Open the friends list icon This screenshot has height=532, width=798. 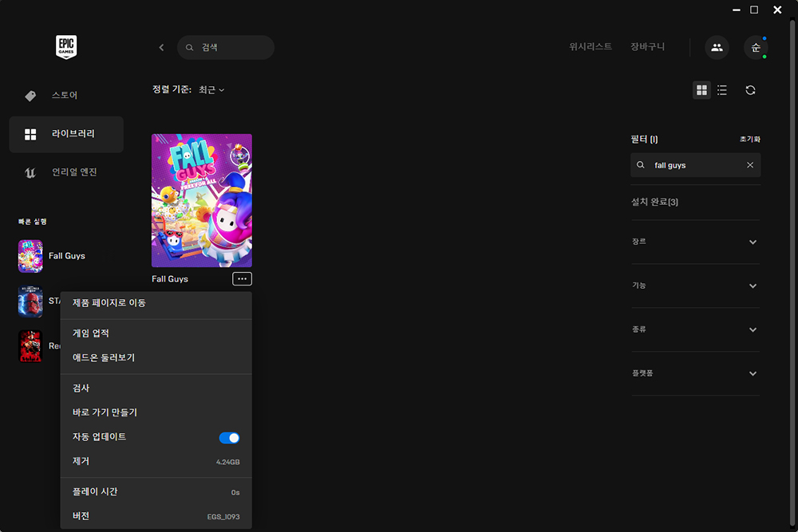(717, 47)
